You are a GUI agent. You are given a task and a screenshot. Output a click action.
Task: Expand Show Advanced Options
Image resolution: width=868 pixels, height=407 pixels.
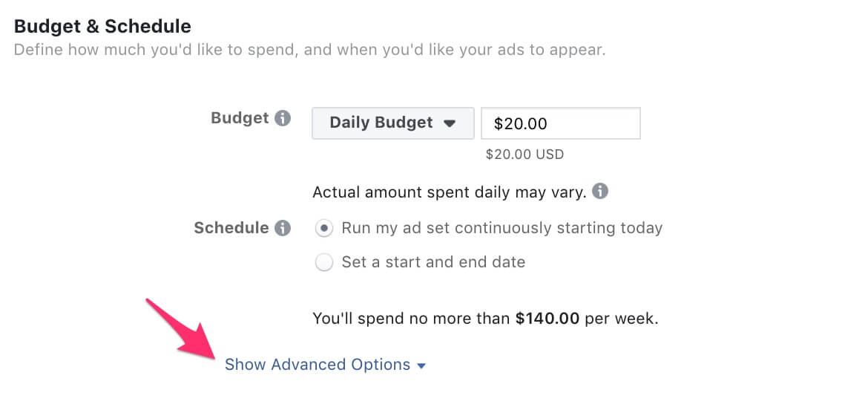click(x=326, y=365)
